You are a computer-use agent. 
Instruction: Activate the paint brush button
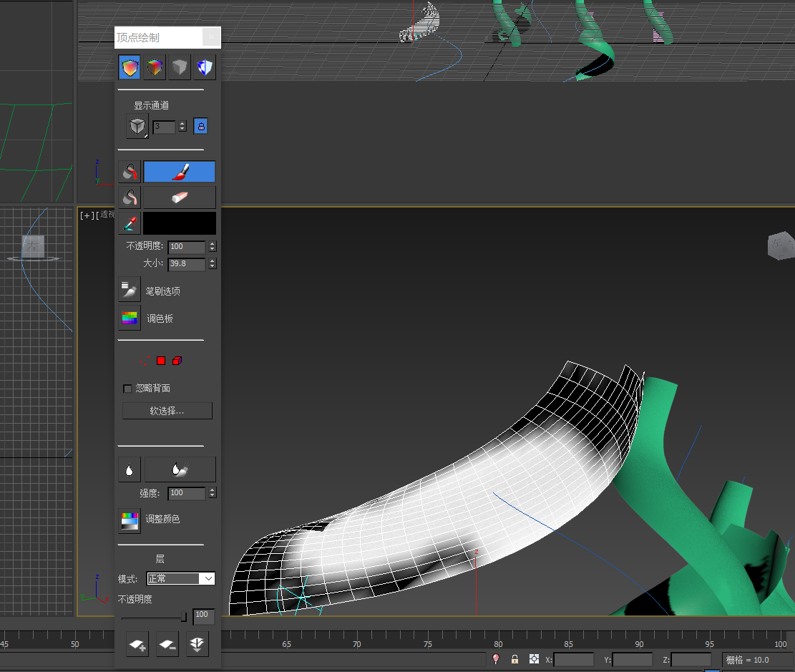tap(179, 172)
